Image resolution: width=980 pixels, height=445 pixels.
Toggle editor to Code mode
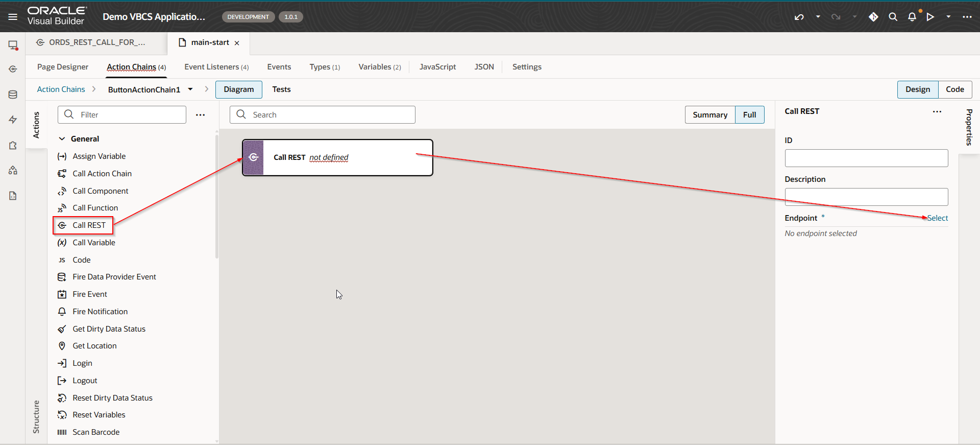click(954, 89)
